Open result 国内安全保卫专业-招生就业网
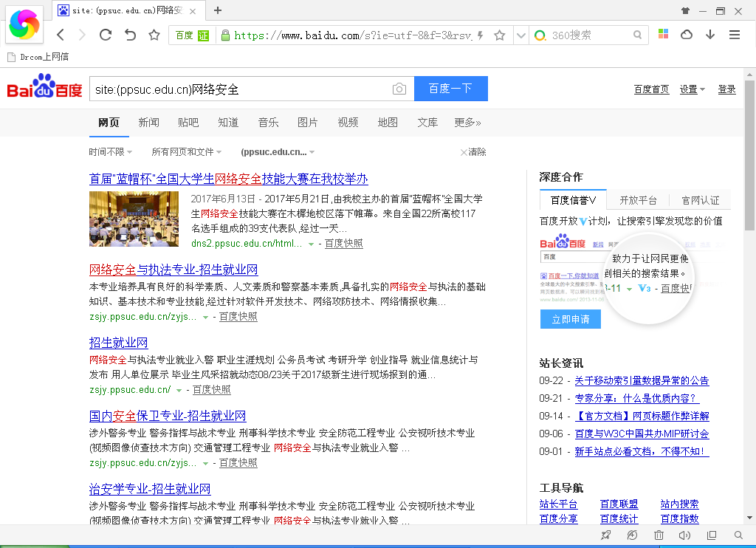756x548 pixels. pos(168,416)
